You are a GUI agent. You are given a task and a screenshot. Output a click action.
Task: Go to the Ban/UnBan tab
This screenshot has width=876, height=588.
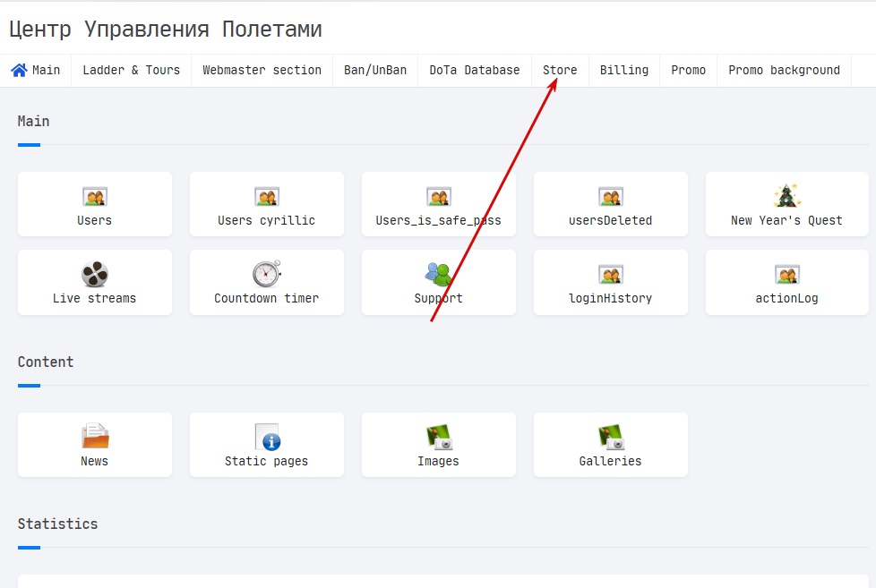click(x=375, y=71)
